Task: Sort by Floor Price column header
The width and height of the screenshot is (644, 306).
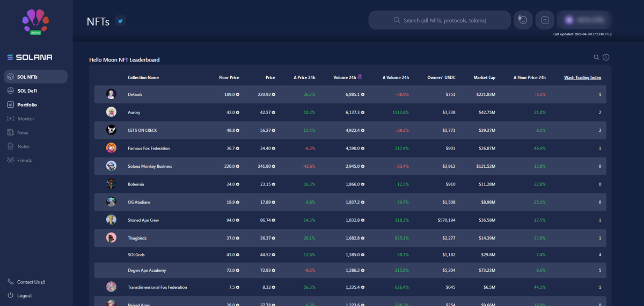Action: coord(229,78)
